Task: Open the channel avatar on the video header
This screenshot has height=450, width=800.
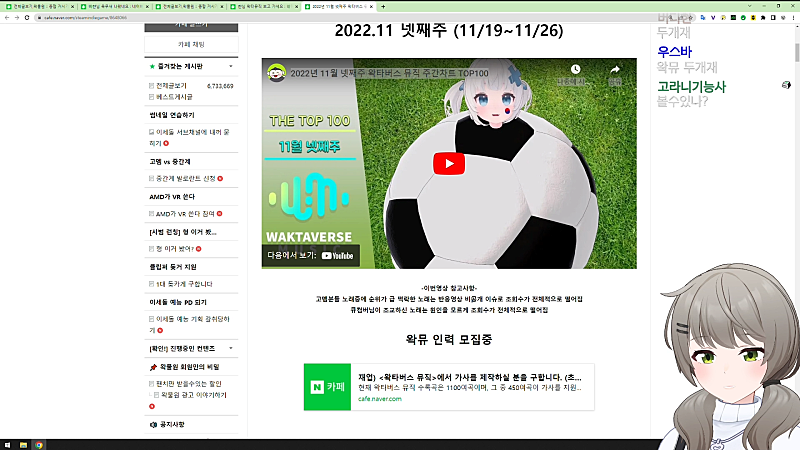Action: click(x=276, y=73)
